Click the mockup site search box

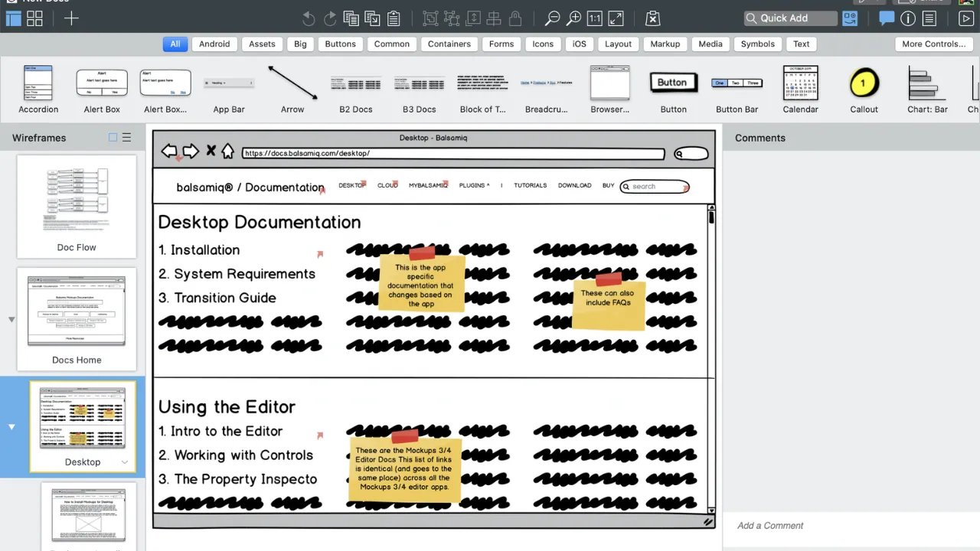[655, 186]
